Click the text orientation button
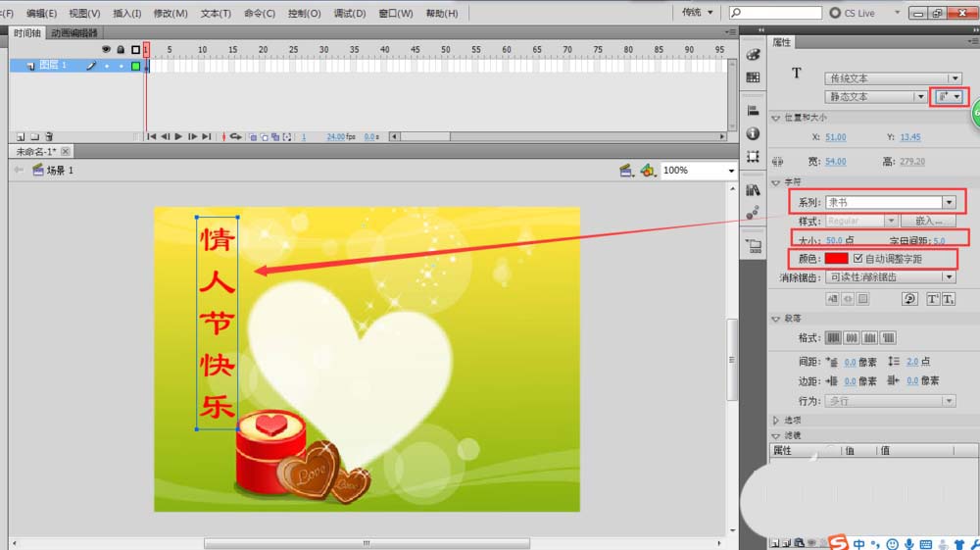 coord(949,97)
